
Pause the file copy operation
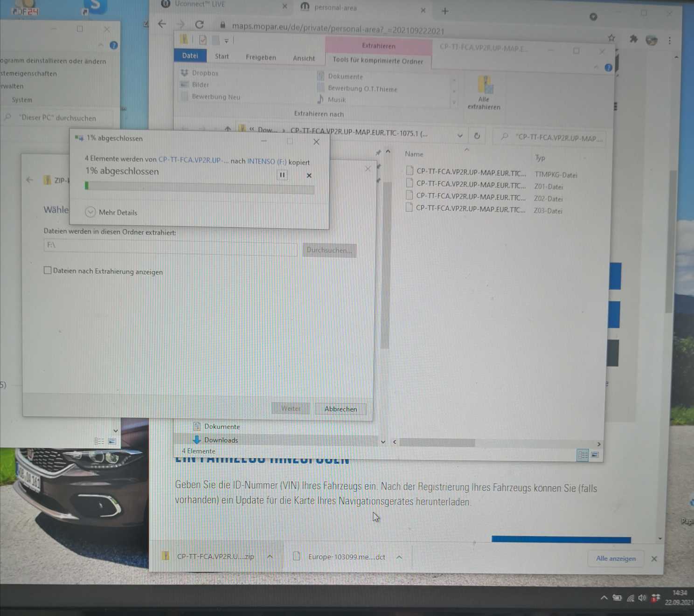[282, 175]
